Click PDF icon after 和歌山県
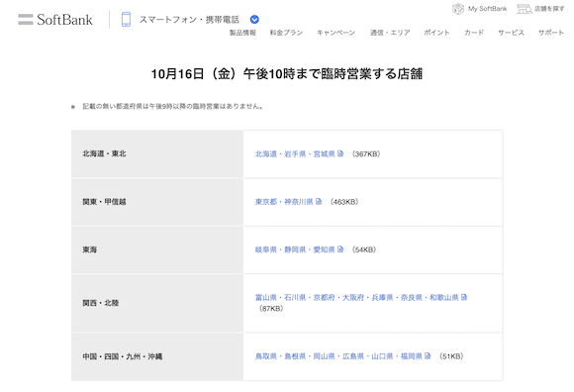The height and width of the screenshot is (392, 574). (x=464, y=297)
